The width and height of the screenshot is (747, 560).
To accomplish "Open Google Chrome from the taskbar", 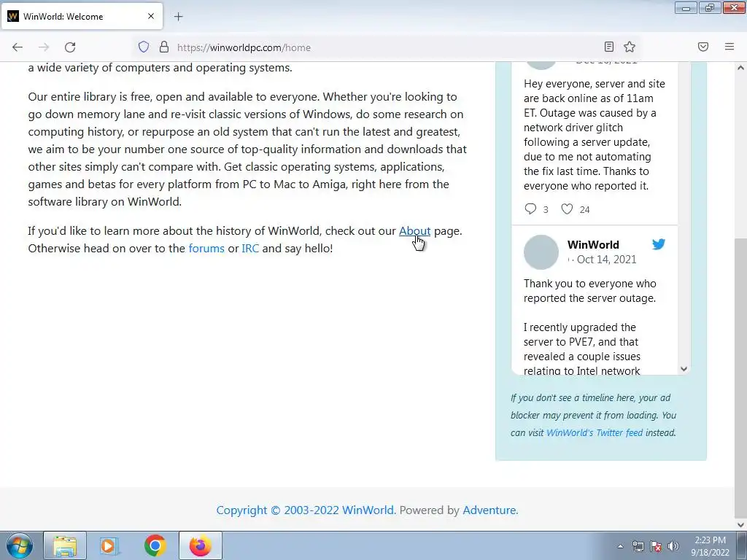I will coord(155,545).
